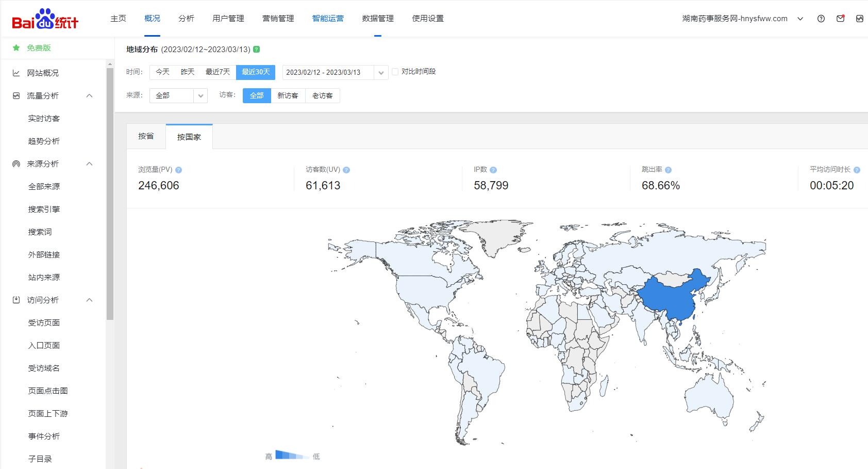Screen dimensions: 868x469
Task: Click the date range input 2023/02/12 - 2023/03/13
Action: [328, 73]
